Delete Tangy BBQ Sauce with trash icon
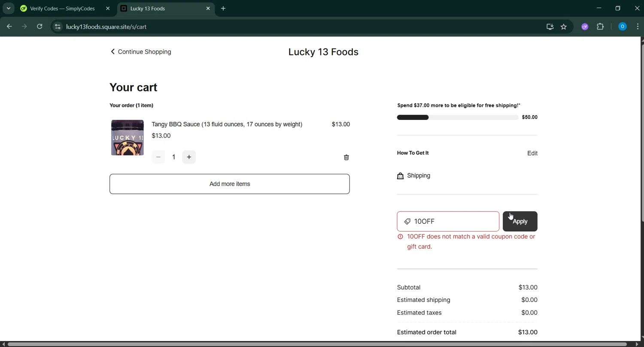Viewport: 644px width, 347px height. 346,158
